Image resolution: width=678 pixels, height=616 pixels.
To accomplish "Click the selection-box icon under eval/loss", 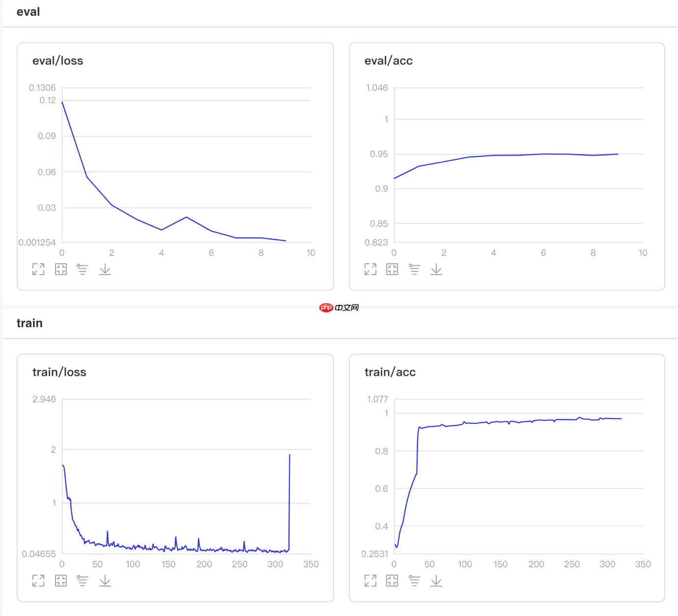I will 61,269.
